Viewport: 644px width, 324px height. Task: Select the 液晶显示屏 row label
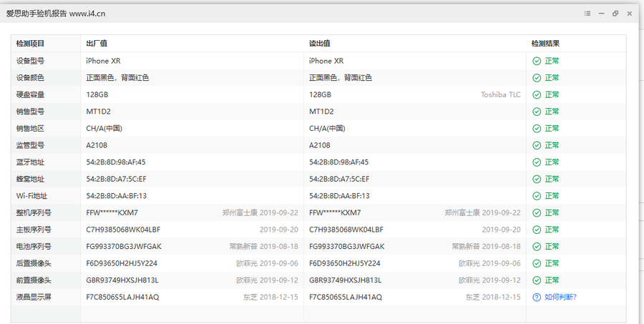pos(34,297)
